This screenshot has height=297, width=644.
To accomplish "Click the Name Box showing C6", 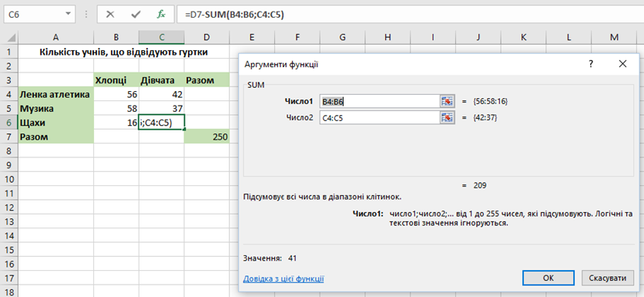I will point(35,15).
